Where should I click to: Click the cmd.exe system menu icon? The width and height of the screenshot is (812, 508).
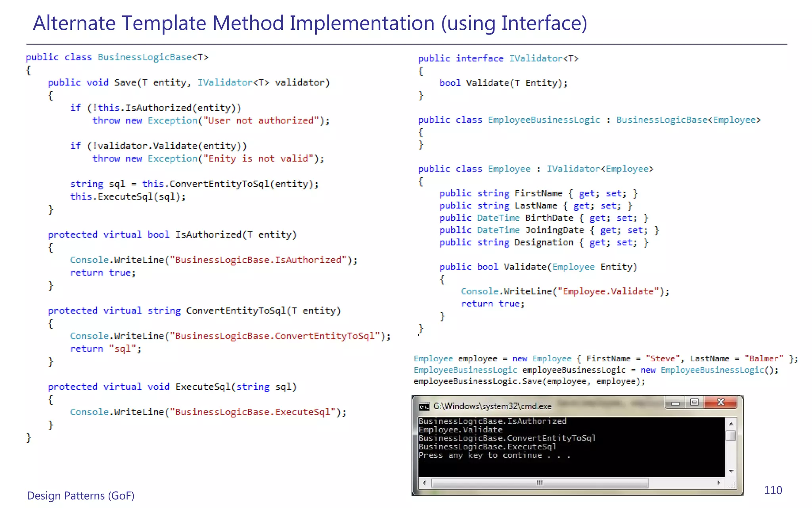424,407
